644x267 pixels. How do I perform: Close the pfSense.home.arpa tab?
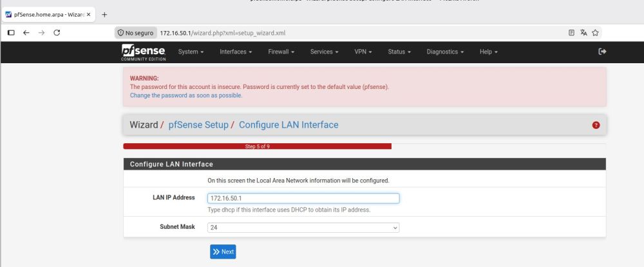[x=88, y=15]
